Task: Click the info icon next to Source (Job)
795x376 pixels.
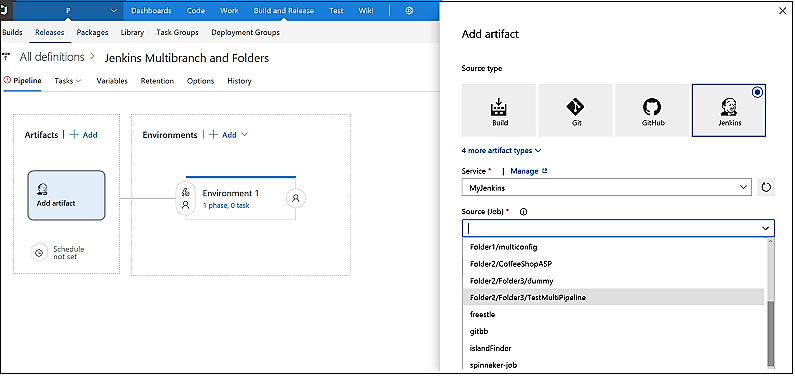Action: tap(524, 212)
